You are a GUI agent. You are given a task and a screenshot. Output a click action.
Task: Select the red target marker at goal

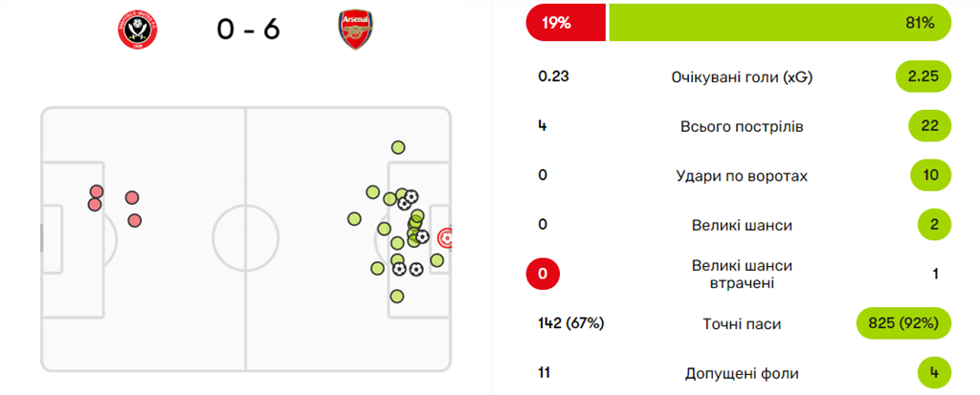[x=446, y=237]
